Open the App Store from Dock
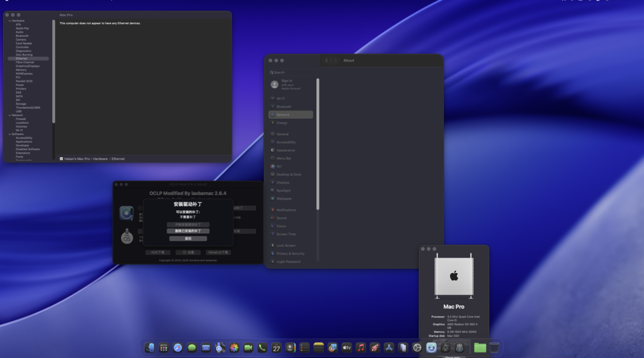644x358 pixels. pyautogui.click(x=389, y=348)
